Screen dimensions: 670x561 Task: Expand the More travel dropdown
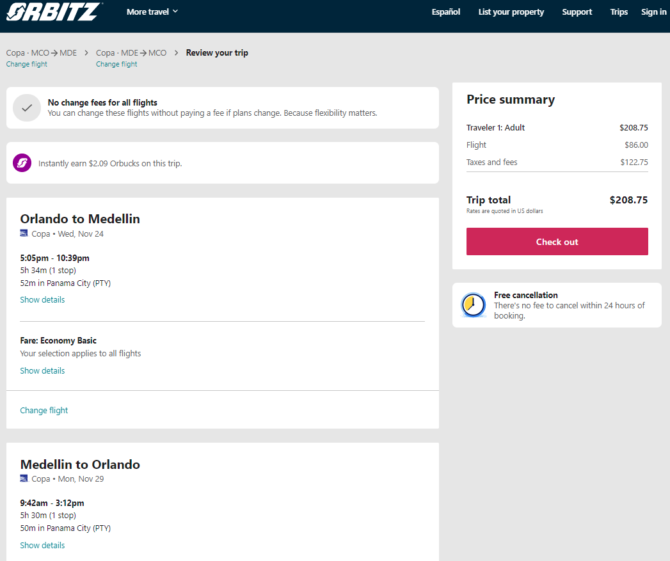pos(152,12)
